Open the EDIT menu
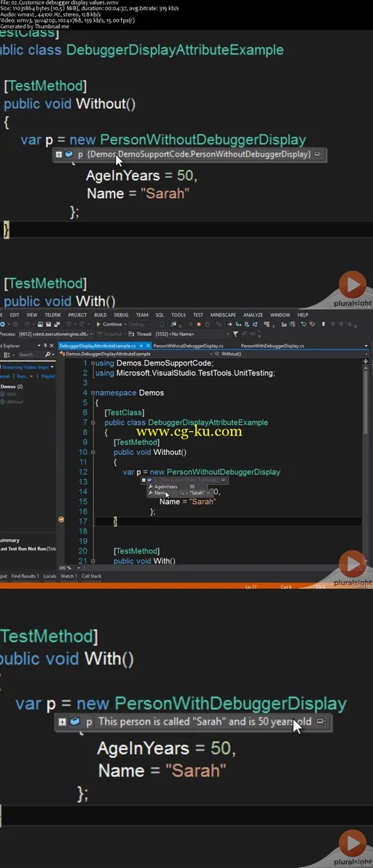This screenshot has width=373, height=868. tap(15, 315)
